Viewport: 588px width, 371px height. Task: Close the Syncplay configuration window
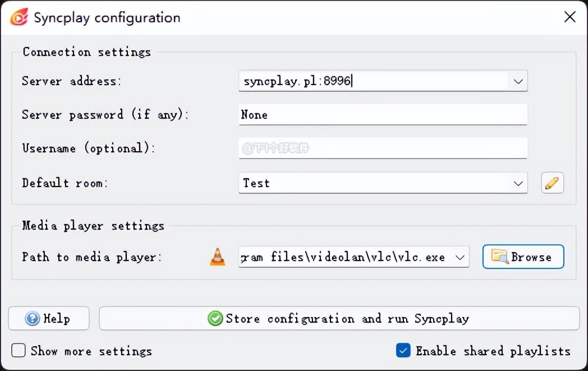pyautogui.click(x=569, y=17)
